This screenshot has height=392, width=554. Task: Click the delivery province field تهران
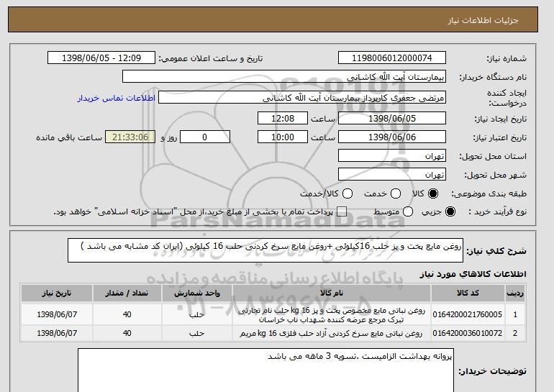392,156
